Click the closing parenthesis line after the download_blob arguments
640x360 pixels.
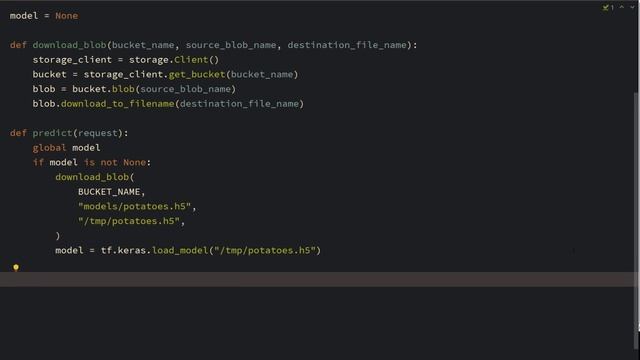(x=58, y=236)
